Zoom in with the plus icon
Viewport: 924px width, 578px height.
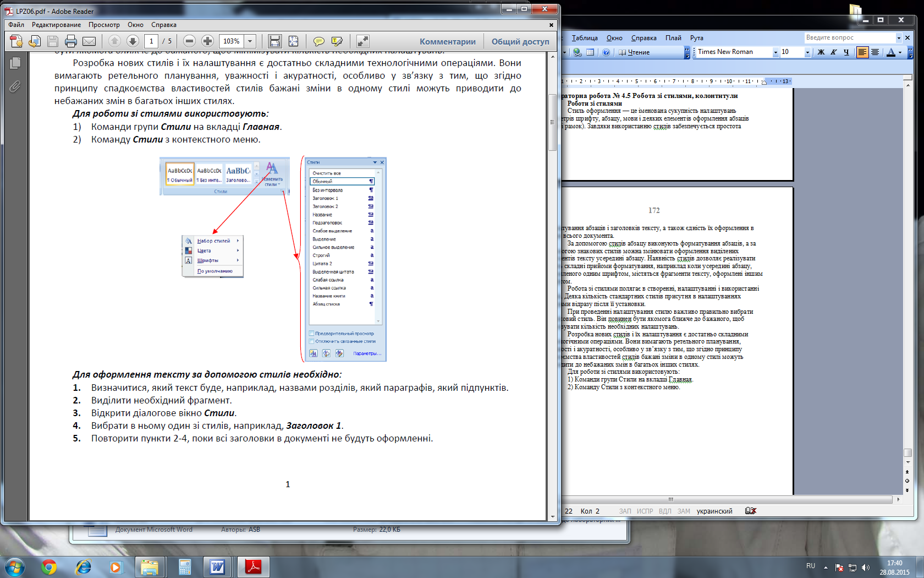(207, 41)
